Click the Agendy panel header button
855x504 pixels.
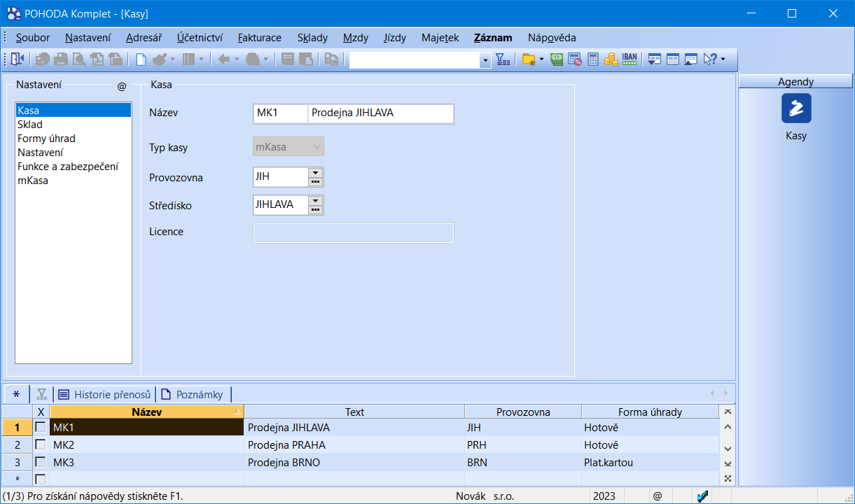coord(795,82)
